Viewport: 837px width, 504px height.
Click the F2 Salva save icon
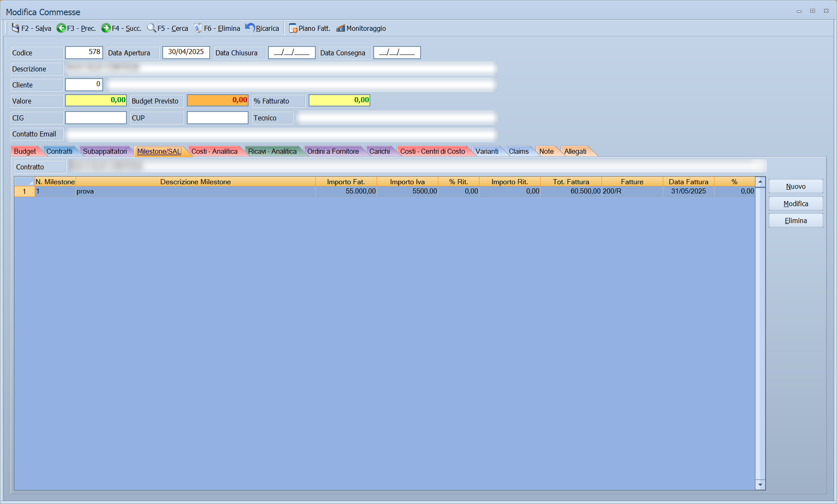point(16,28)
